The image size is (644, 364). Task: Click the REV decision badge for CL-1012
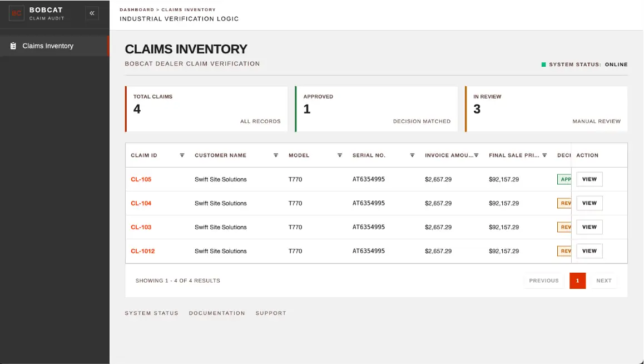point(564,251)
